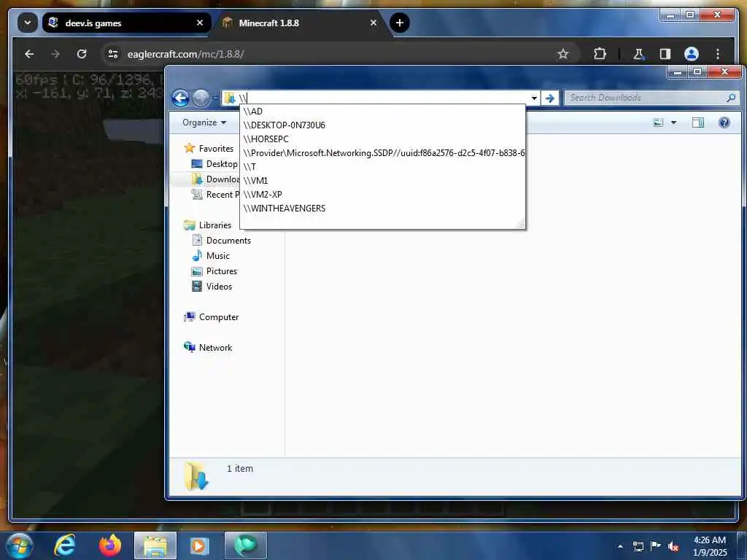Click the Network globe icon in the sidebar
Image resolution: width=747 pixels, height=560 pixels.
click(189, 347)
